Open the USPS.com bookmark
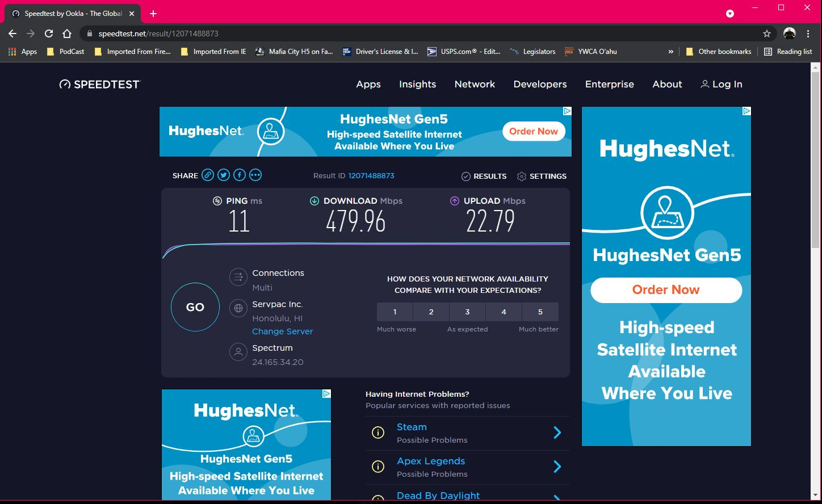Image resolution: width=822 pixels, height=504 pixels. tap(464, 52)
